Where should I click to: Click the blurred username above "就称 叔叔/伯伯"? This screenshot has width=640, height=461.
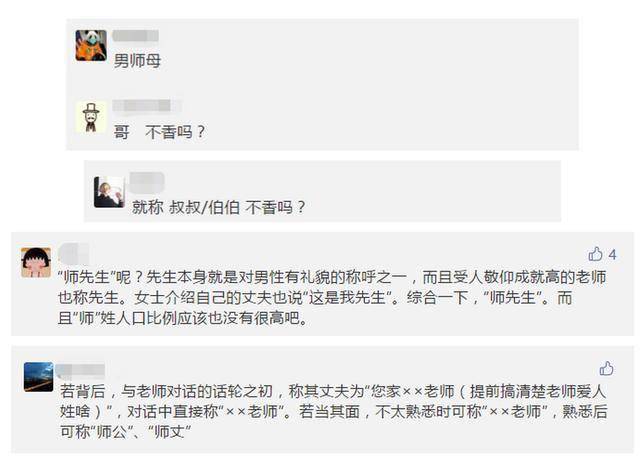(x=147, y=181)
